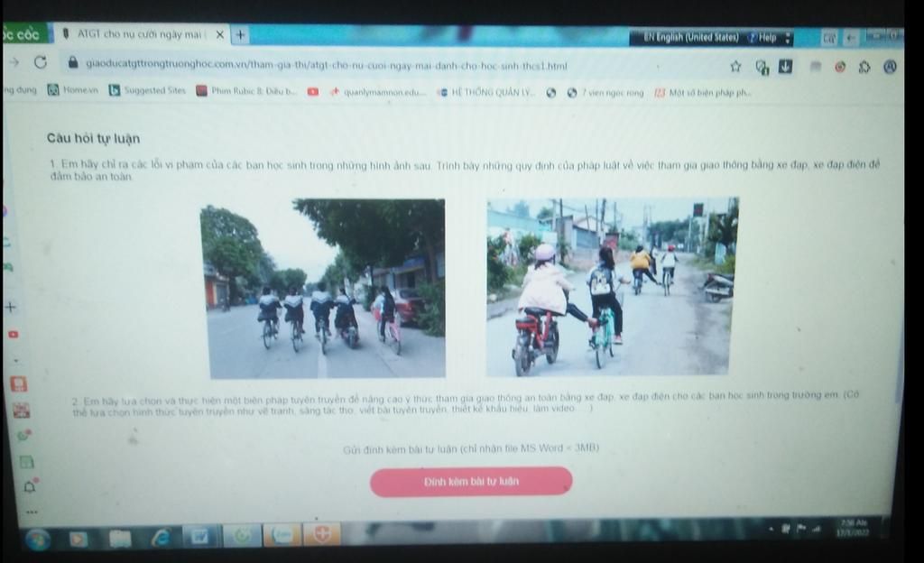Click the left photo of students cycling abreast

coord(323,288)
